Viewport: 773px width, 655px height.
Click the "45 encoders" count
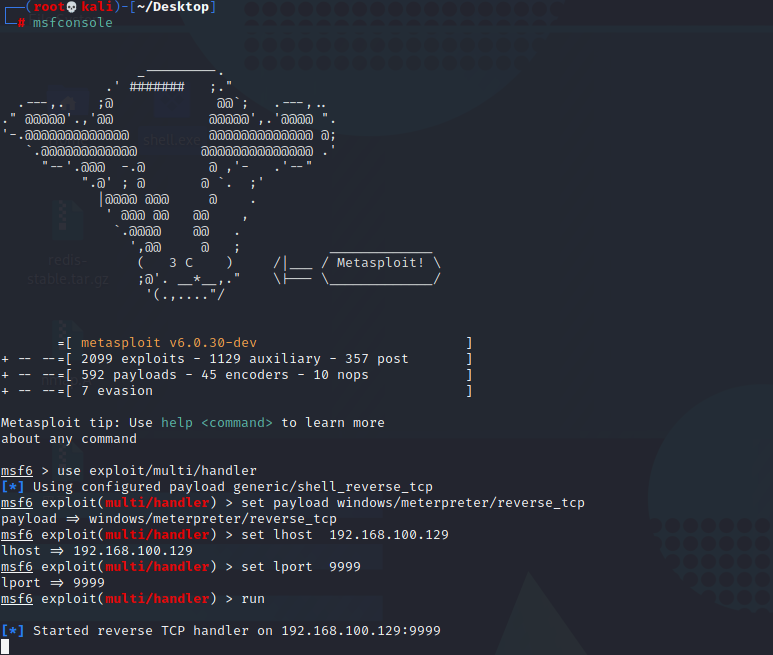pyautogui.click(x=245, y=375)
